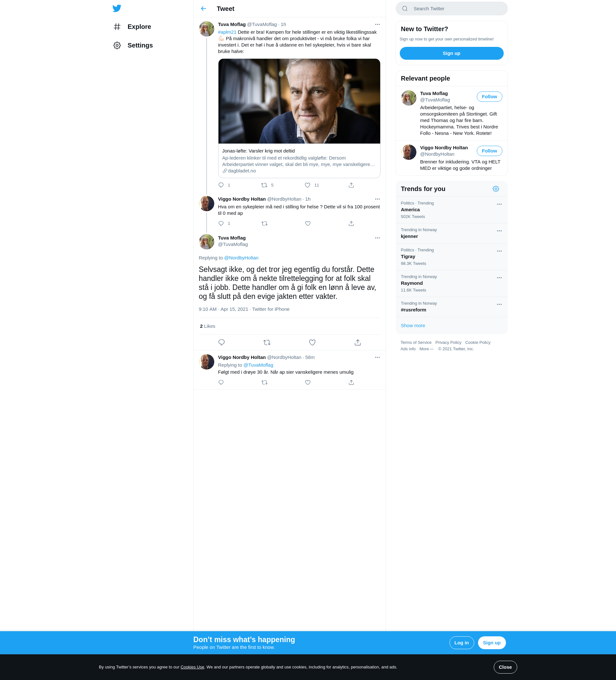This screenshot has height=680, width=616.
Task: Open more options on the main Tuva Moflag tweet
Action: [377, 238]
